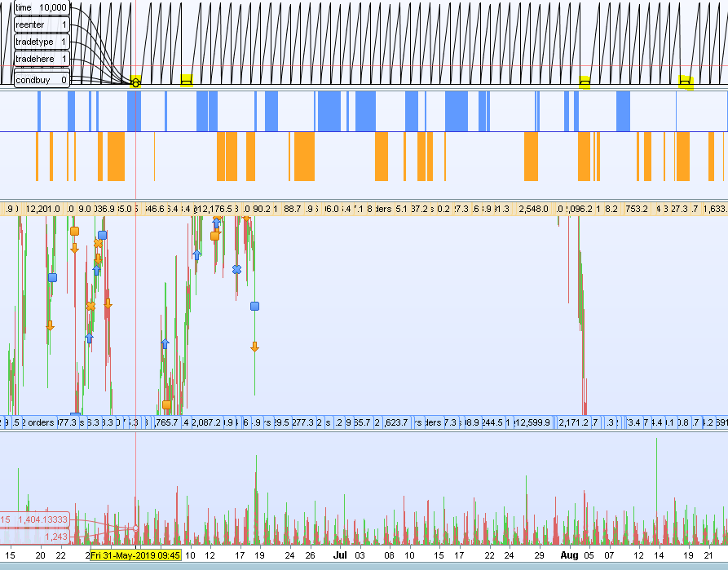This screenshot has width=728, height=570.
Task: Click the lowest blue up-arrow near the lower orange X
Action: coord(89,338)
